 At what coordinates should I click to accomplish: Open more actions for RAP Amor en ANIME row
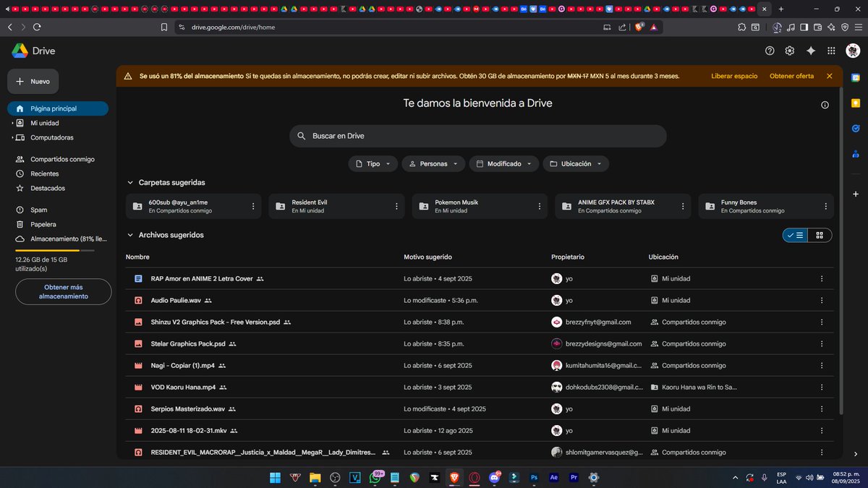click(x=821, y=278)
